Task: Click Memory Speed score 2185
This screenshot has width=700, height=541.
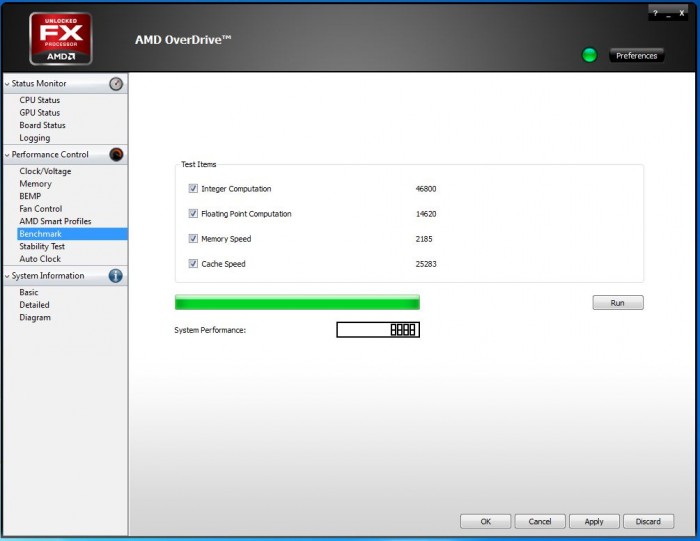Action: [424, 239]
